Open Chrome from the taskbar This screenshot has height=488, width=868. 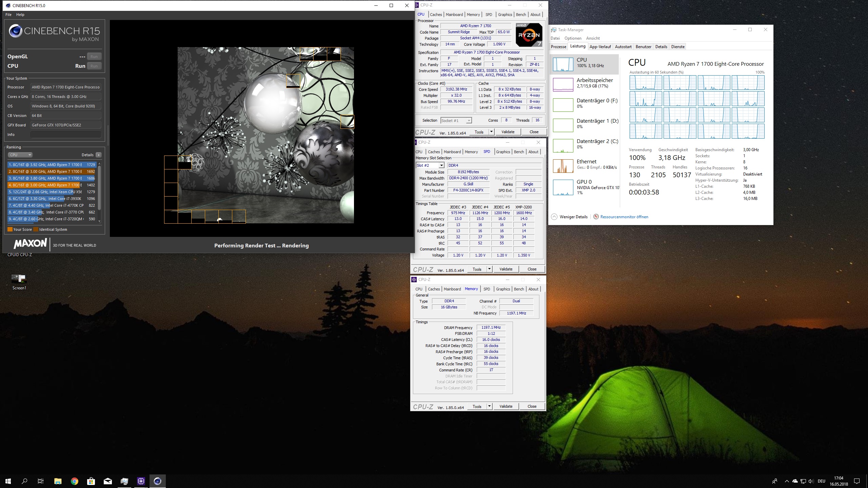click(x=75, y=481)
